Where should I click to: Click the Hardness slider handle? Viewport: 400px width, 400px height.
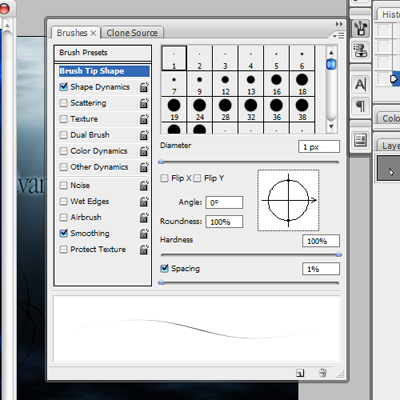tap(339, 255)
